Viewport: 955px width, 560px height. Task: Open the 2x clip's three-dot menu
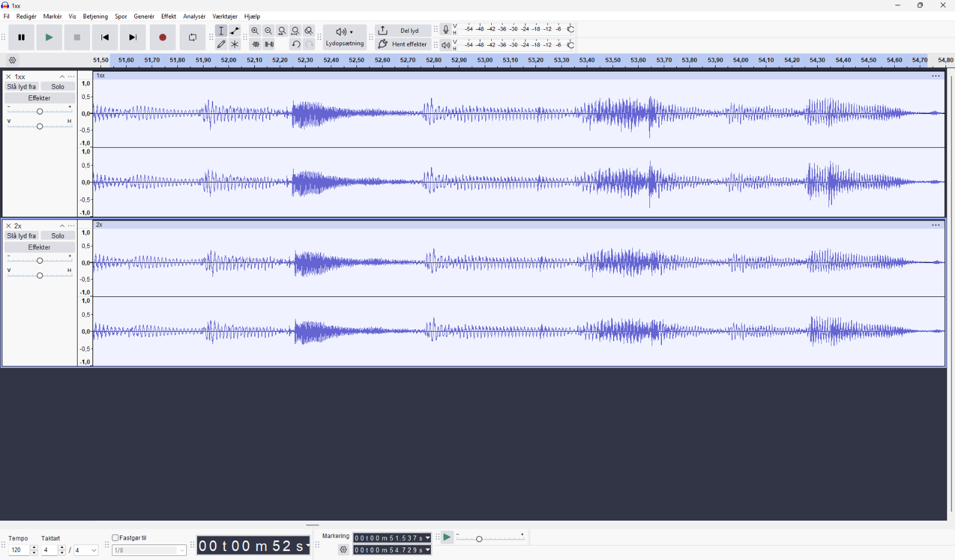tap(936, 225)
